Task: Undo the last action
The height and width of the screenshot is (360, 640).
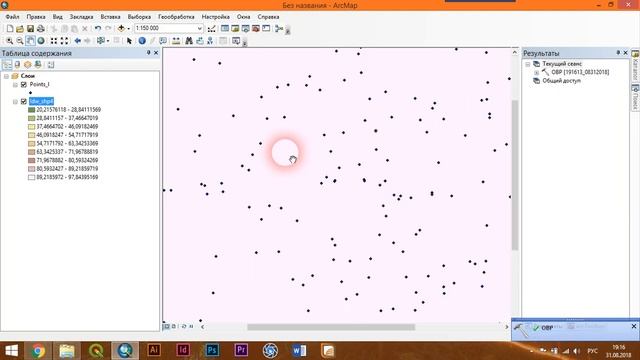Action: click(x=98, y=29)
